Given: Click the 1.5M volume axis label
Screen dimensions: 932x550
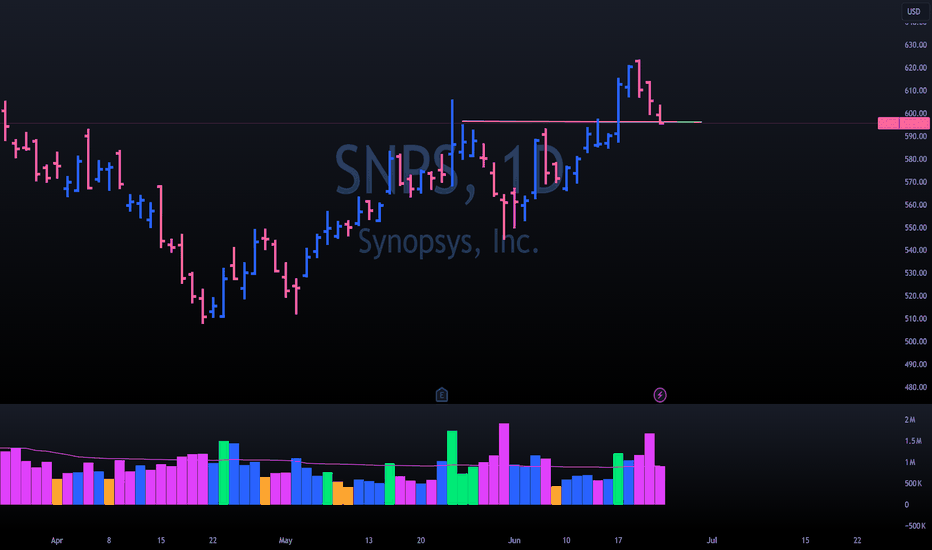Looking at the screenshot, I should click(913, 441).
